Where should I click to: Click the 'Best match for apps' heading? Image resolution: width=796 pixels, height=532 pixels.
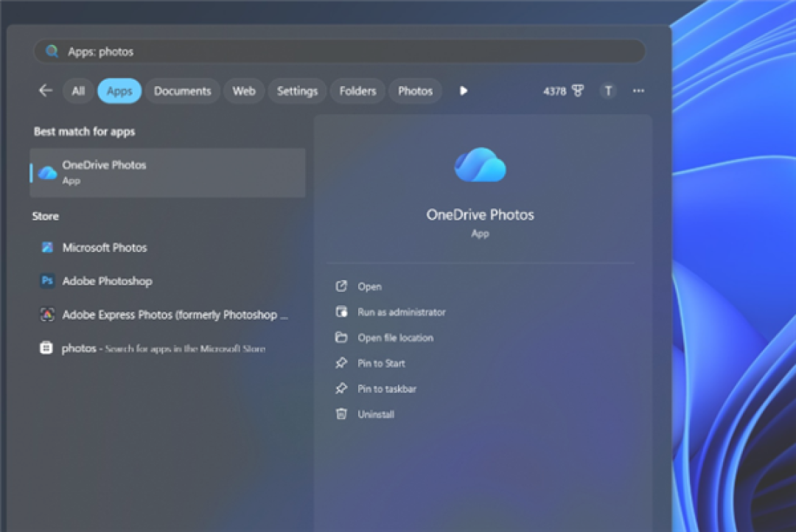[84, 131]
